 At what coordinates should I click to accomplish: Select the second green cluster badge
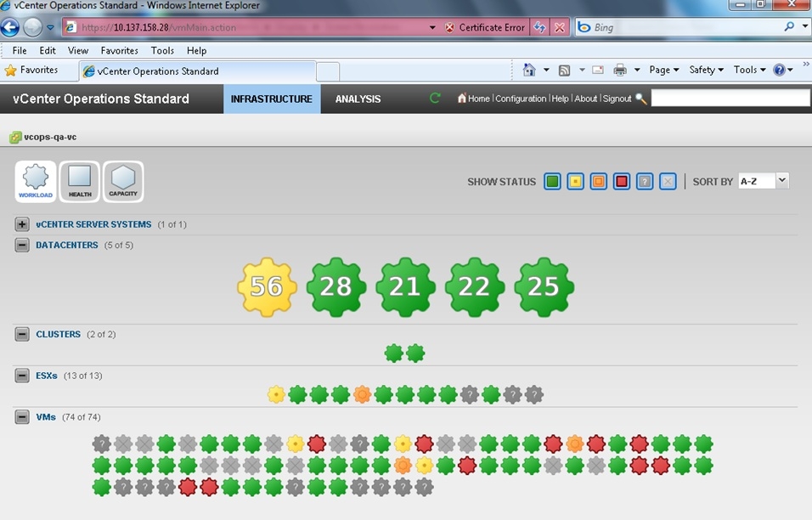415,353
